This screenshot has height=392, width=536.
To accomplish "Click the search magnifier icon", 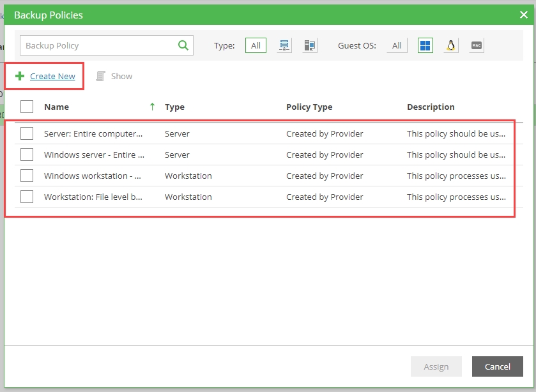I will [x=183, y=45].
